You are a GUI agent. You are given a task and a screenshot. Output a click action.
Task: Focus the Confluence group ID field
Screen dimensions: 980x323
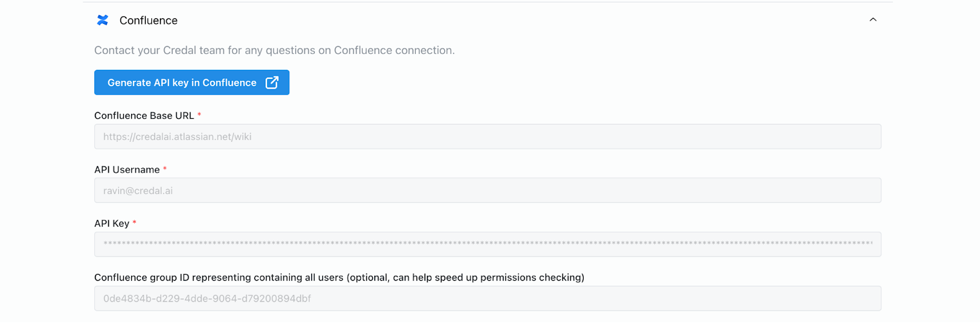(488, 299)
